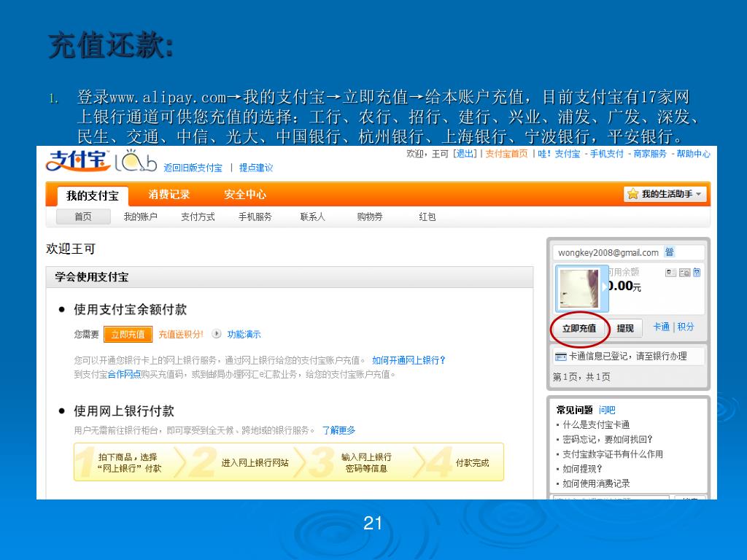Click the 了解更多 link
The width and height of the screenshot is (747, 560).
[338, 430]
